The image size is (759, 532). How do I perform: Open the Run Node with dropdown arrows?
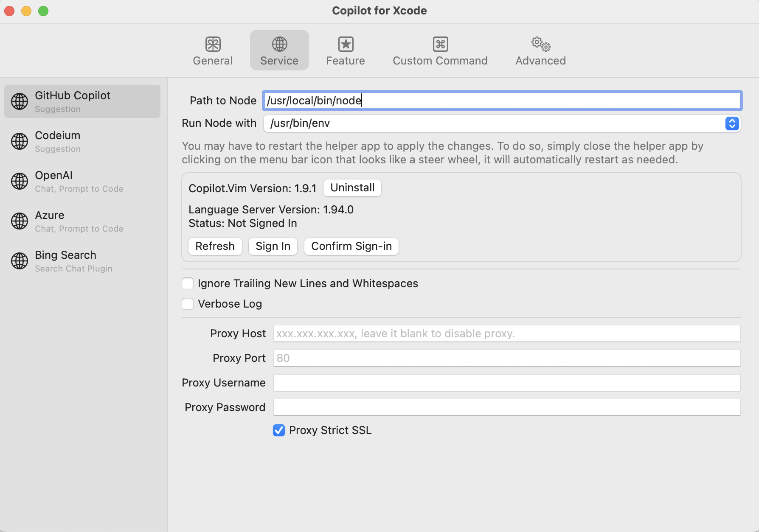732,123
